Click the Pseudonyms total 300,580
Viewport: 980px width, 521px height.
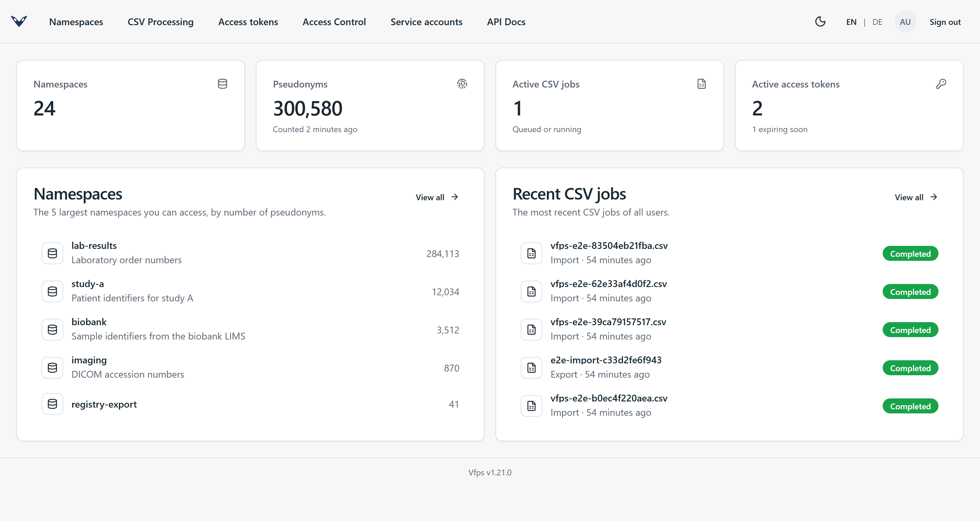pyautogui.click(x=308, y=109)
